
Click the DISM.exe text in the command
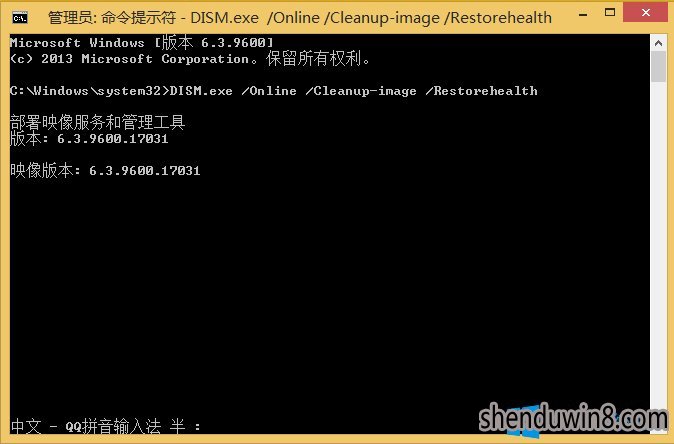point(202,91)
